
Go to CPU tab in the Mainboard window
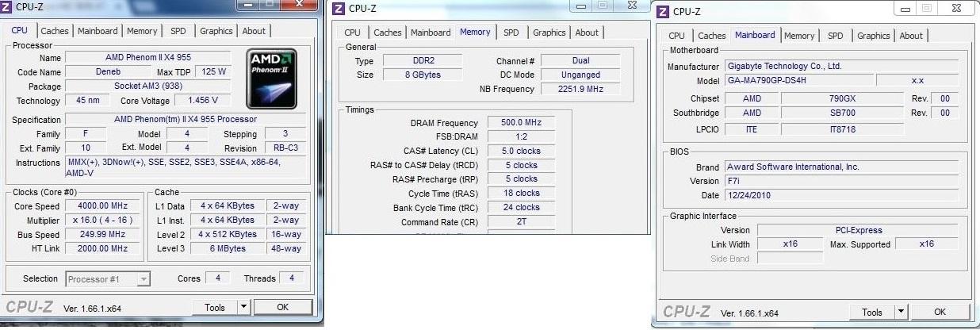pos(676,36)
